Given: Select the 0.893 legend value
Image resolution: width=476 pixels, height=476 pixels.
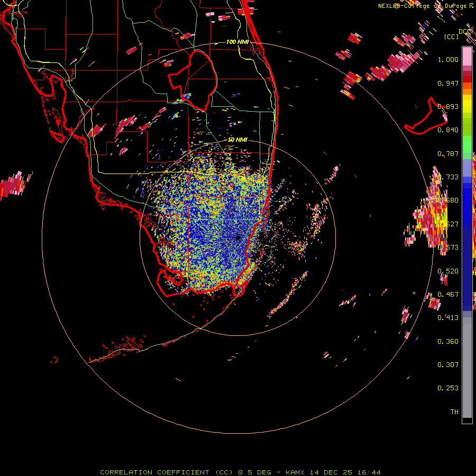Looking at the screenshot, I should [448, 106].
